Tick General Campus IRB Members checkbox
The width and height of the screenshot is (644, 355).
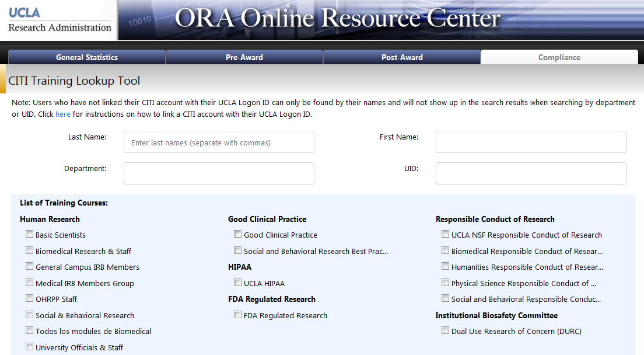point(29,266)
